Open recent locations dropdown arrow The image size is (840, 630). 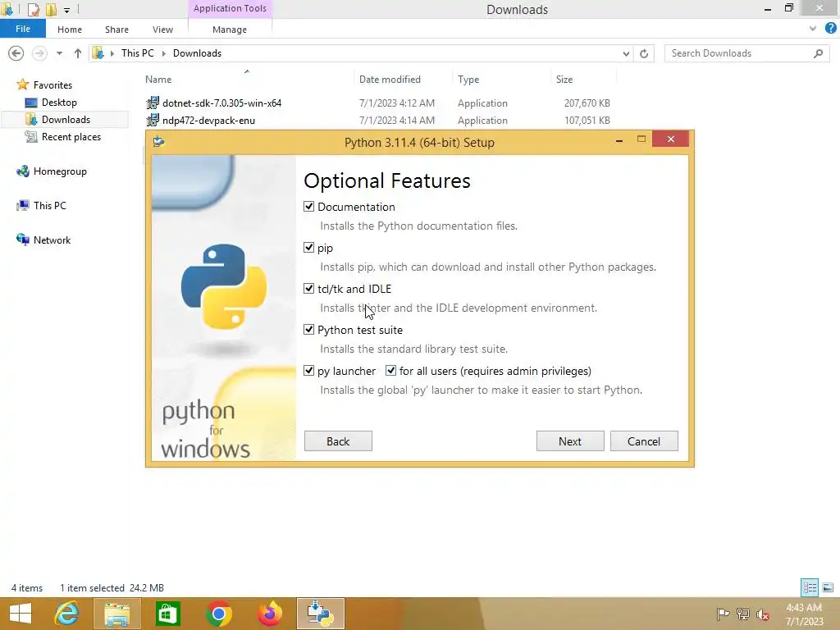[59, 53]
